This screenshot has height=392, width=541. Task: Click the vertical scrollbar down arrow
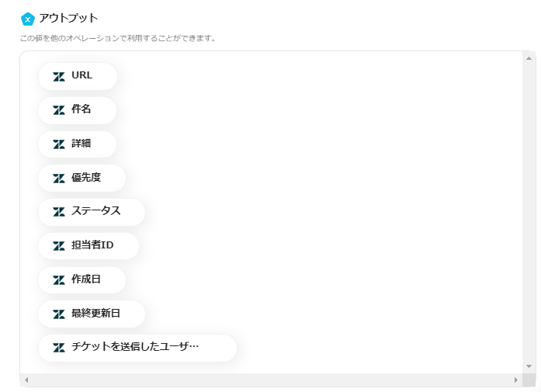point(529,366)
